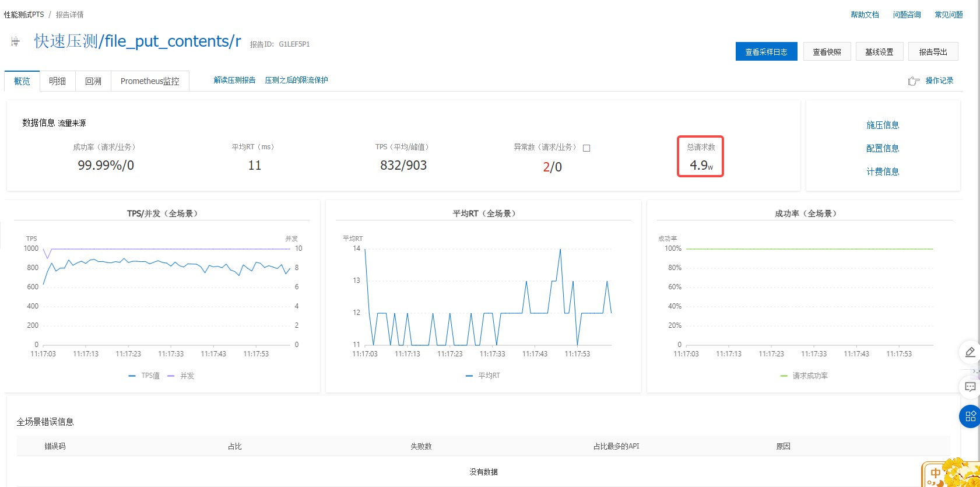The height and width of the screenshot is (487, 980).
Task: Toggle the 并发 legend series
Action: [181, 376]
